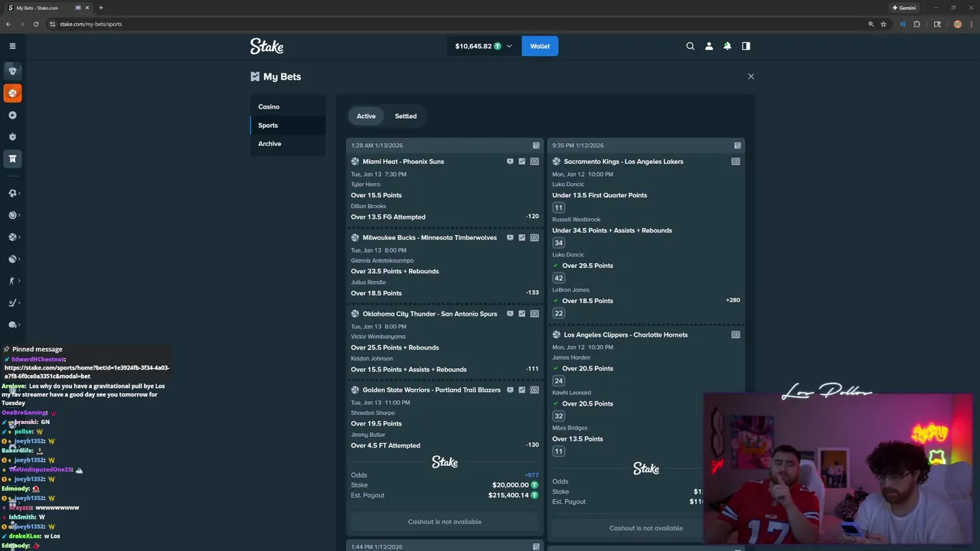Open bet details icon for 9:35 PM bet
This screenshot has height=551, width=980.
click(x=737, y=145)
